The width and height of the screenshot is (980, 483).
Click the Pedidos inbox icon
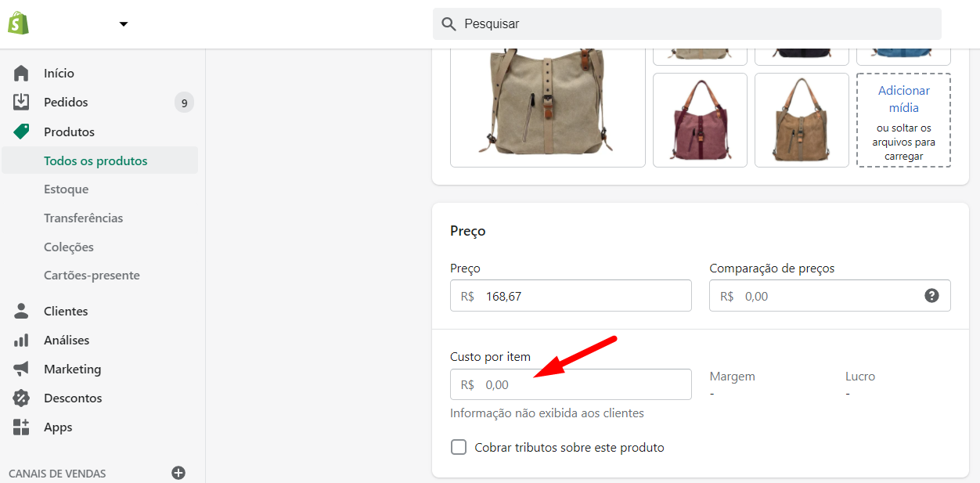coord(21,103)
